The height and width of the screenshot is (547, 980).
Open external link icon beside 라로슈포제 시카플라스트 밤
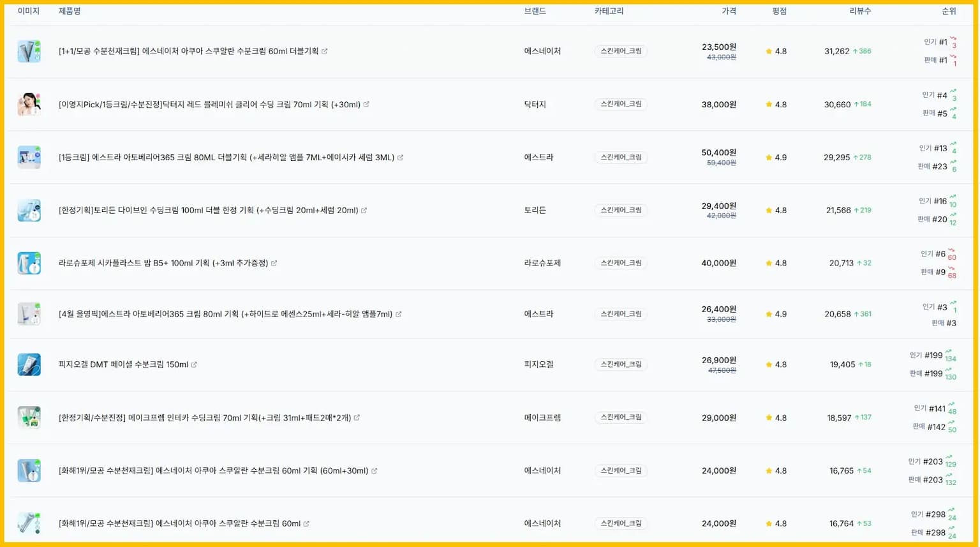click(x=274, y=263)
